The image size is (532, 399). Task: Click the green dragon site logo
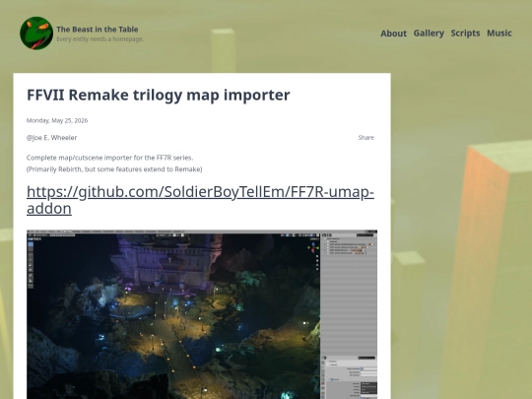point(36,33)
